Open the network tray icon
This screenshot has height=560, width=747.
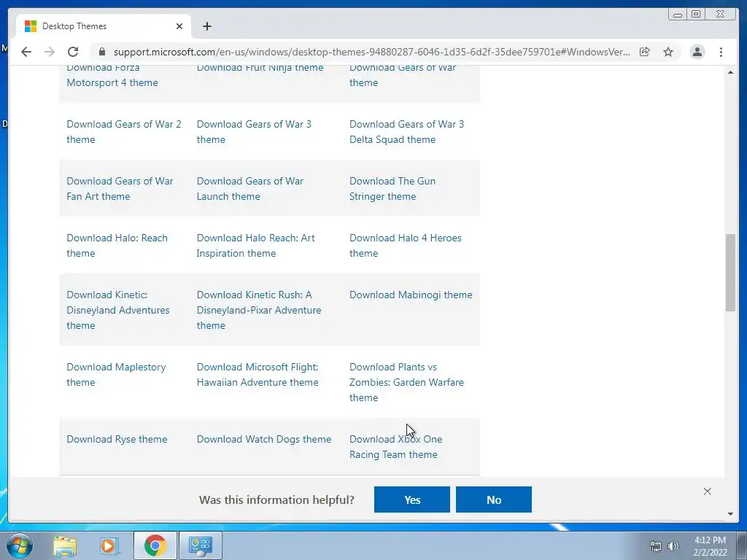pyautogui.click(x=656, y=546)
